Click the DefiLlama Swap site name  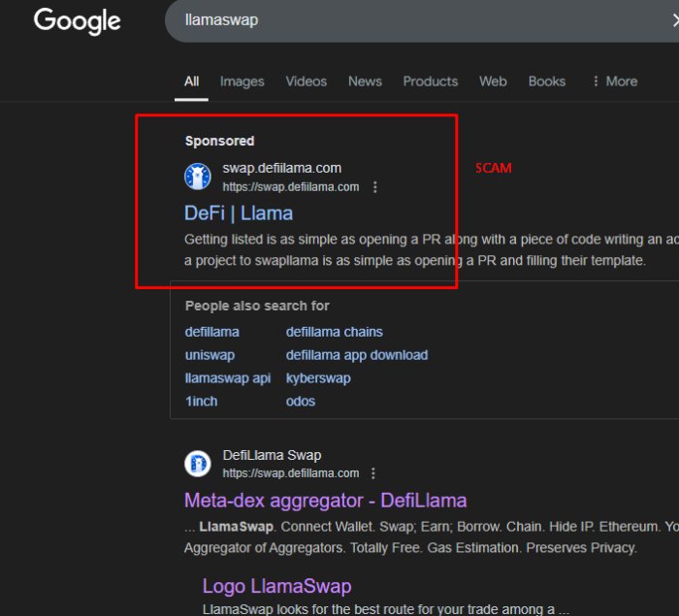(272, 455)
